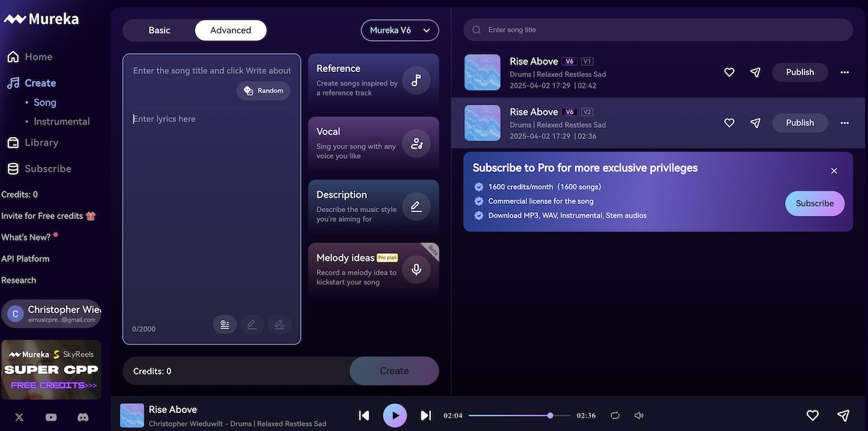Open more options for Rise Above V2
Screen dimensions: 868x431
(x=844, y=123)
